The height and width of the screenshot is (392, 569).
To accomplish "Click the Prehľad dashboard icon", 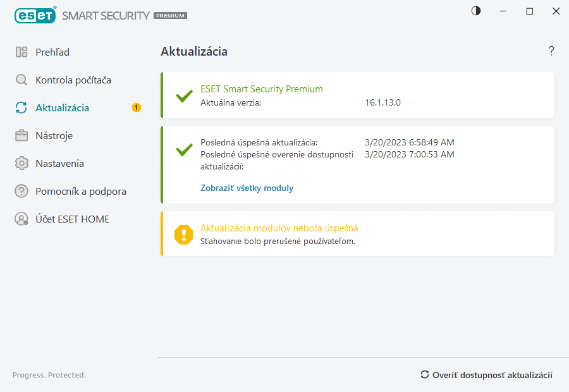I will tap(21, 52).
